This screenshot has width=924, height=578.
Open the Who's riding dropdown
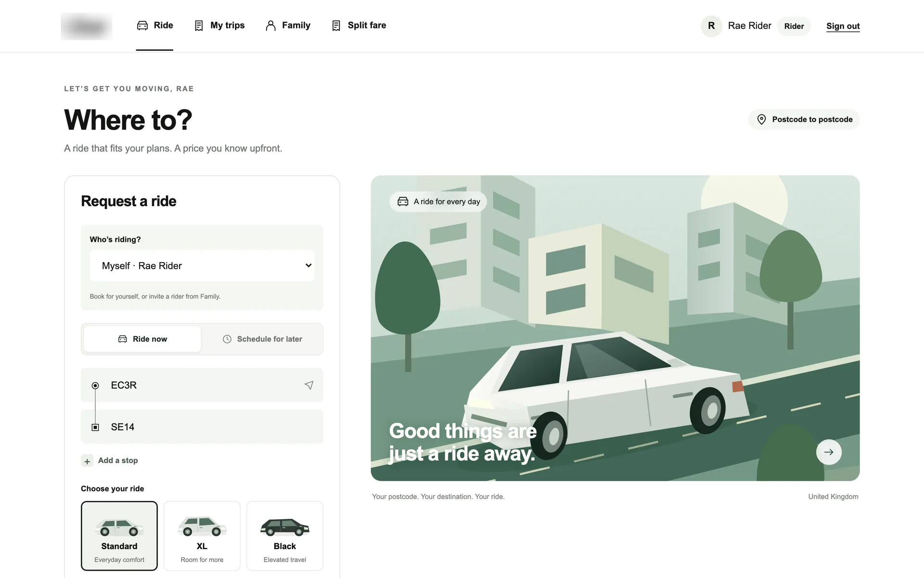click(202, 265)
